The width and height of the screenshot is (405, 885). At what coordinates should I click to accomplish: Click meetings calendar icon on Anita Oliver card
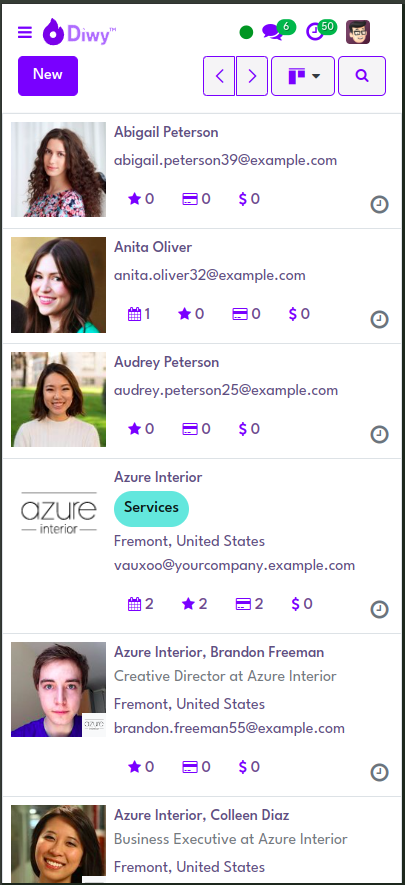pos(134,314)
